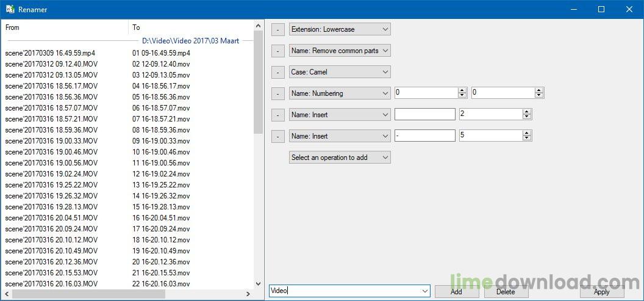Click the Insert text field containing a dash
The image size is (644, 301).
(424, 136)
